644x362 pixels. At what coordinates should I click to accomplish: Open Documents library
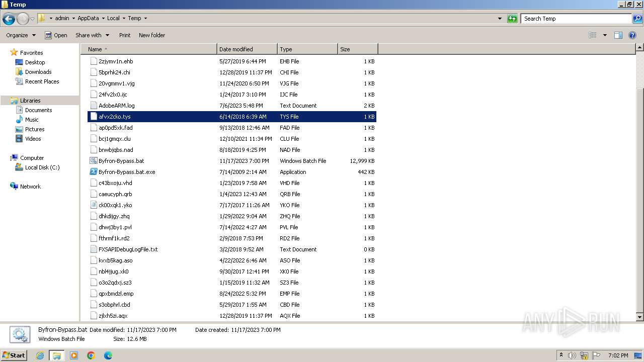(38, 110)
